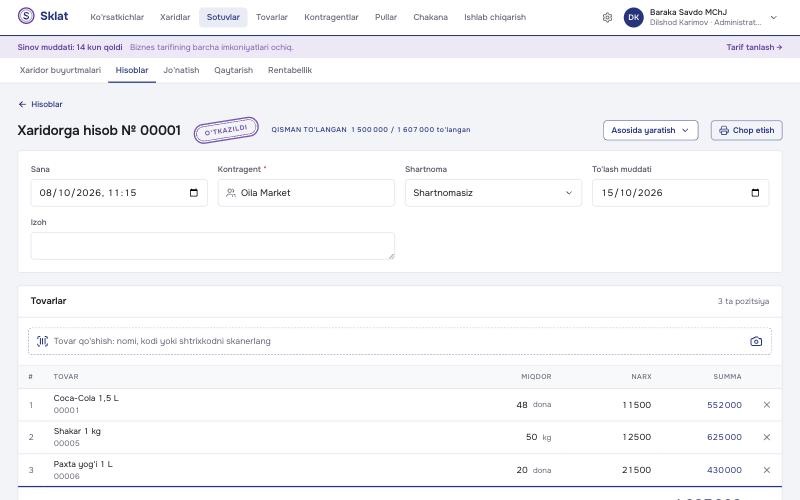Open the camera scan icon
The image size is (800, 500).
pos(756,341)
